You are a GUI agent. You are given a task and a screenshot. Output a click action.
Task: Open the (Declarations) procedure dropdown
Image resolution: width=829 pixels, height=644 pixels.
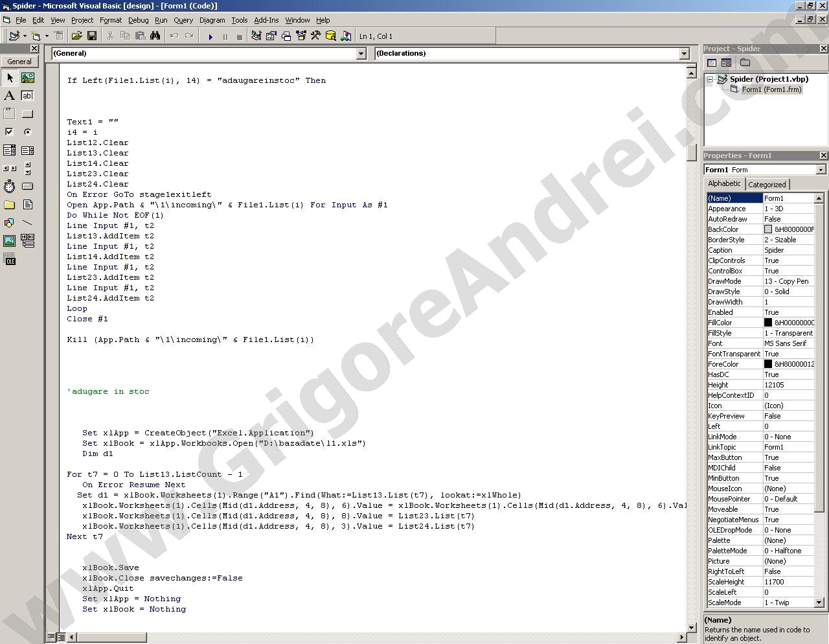point(684,54)
